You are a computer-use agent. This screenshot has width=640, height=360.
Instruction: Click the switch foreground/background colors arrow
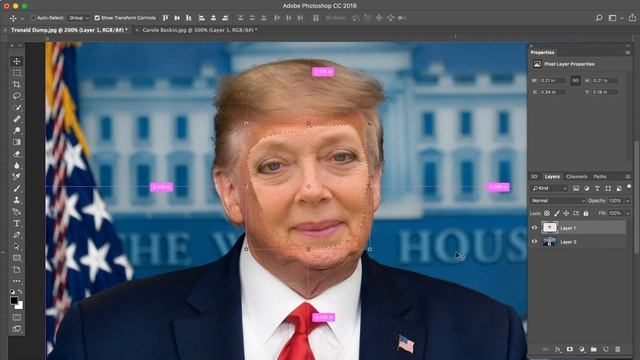click(x=20, y=292)
